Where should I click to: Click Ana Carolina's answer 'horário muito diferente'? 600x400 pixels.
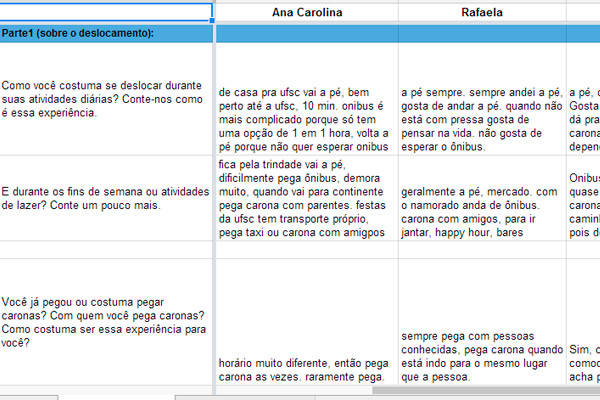tap(307, 370)
